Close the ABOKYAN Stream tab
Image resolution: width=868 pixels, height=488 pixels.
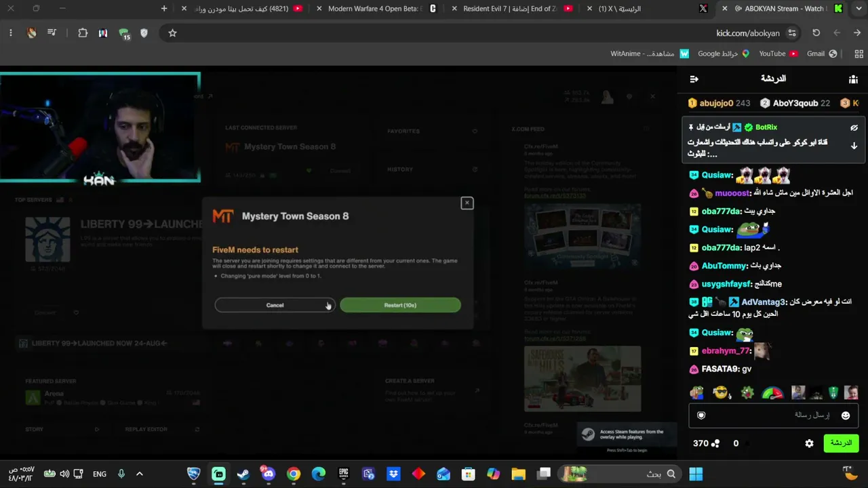pos(725,9)
